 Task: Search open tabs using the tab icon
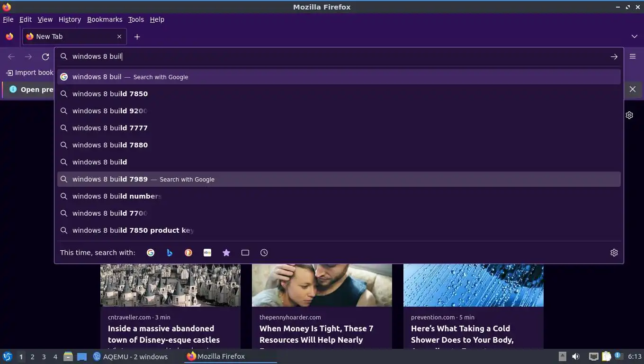coord(245,253)
